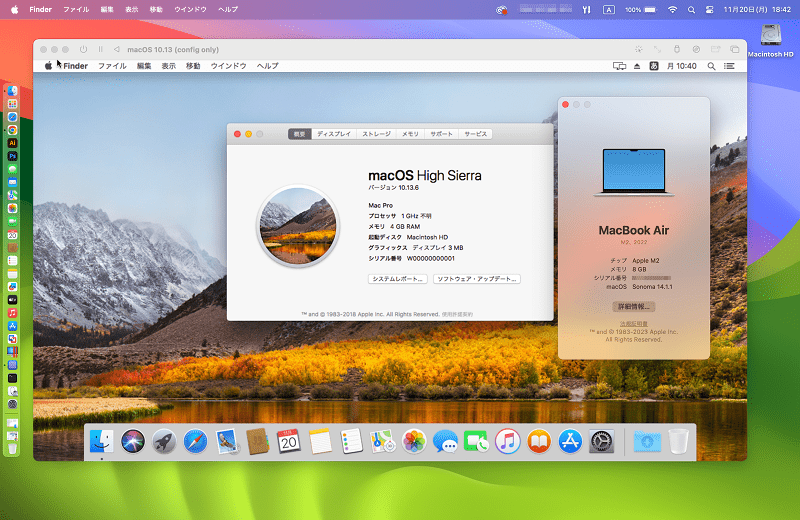Click the VM power button in UTM toolbar
The height and width of the screenshot is (520, 800).
[83, 49]
